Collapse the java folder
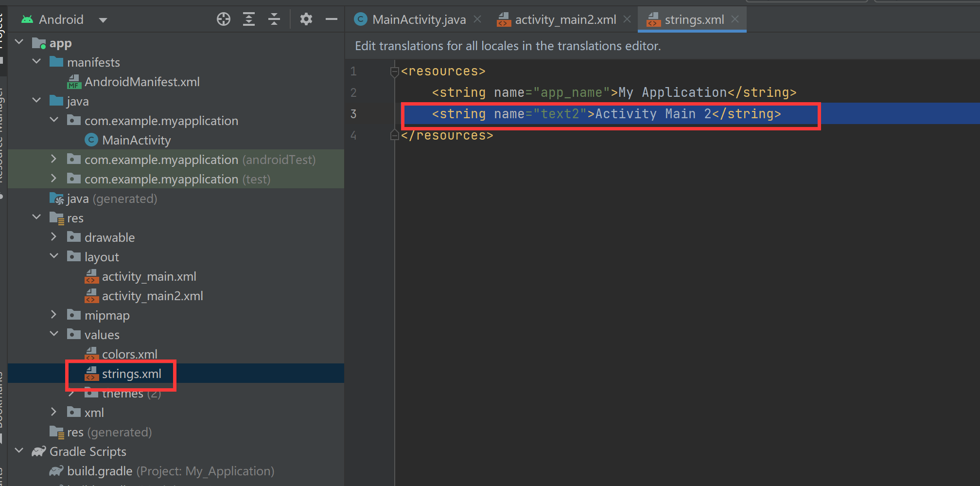This screenshot has width=980, height=486. (36, 101)
